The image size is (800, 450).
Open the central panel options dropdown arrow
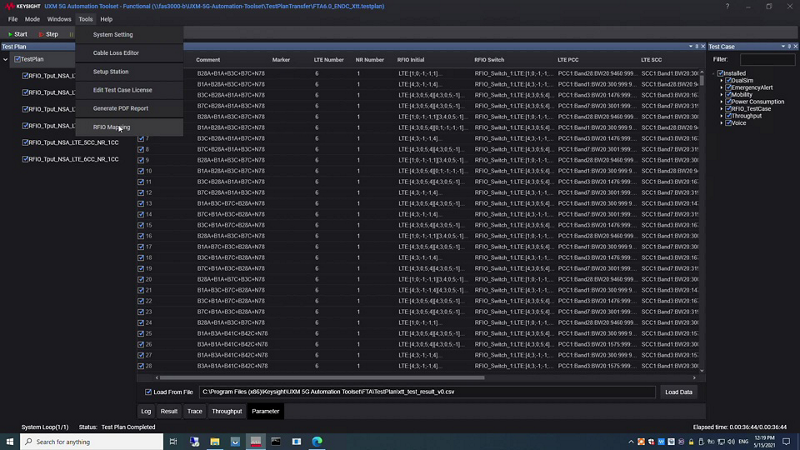point(691,46)
